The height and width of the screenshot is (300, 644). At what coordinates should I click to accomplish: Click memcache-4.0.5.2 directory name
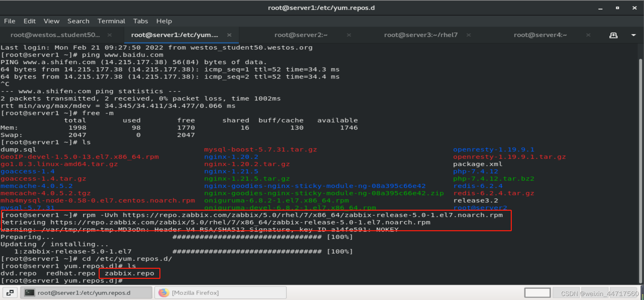coord(37,186)
